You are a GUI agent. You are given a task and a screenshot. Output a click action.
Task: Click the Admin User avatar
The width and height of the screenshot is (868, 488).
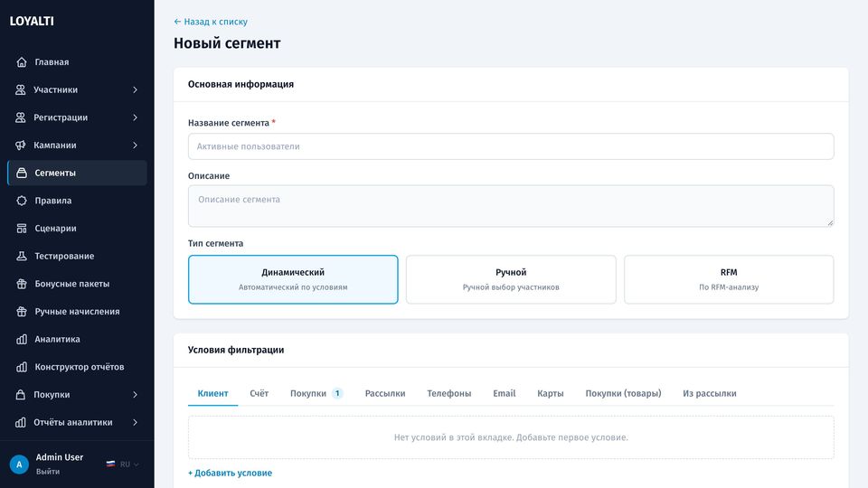pos(19,465)
